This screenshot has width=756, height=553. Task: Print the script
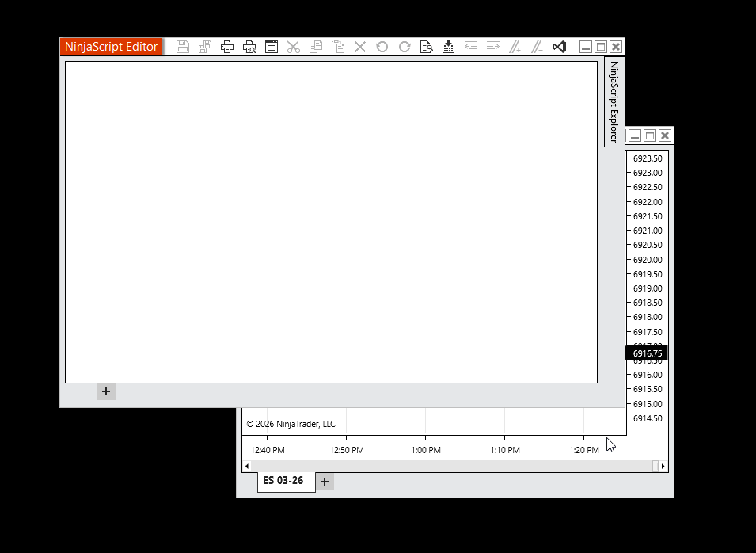[227, 46]
